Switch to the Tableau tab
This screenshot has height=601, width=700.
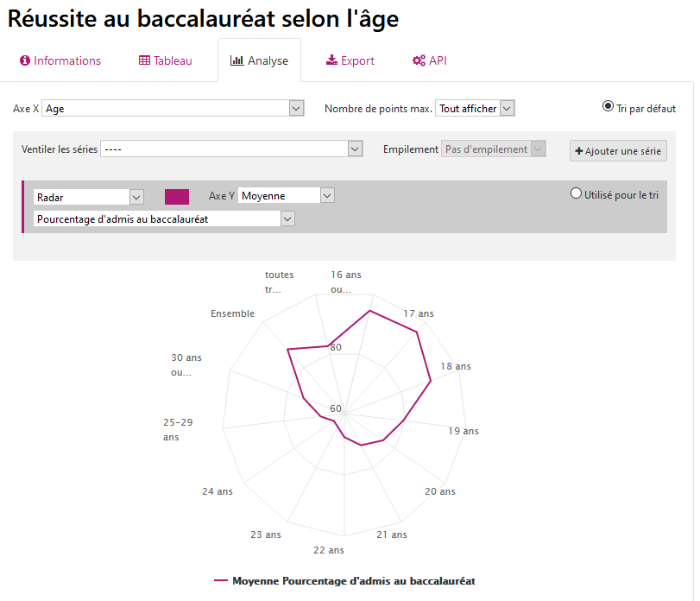click(166, 61)
